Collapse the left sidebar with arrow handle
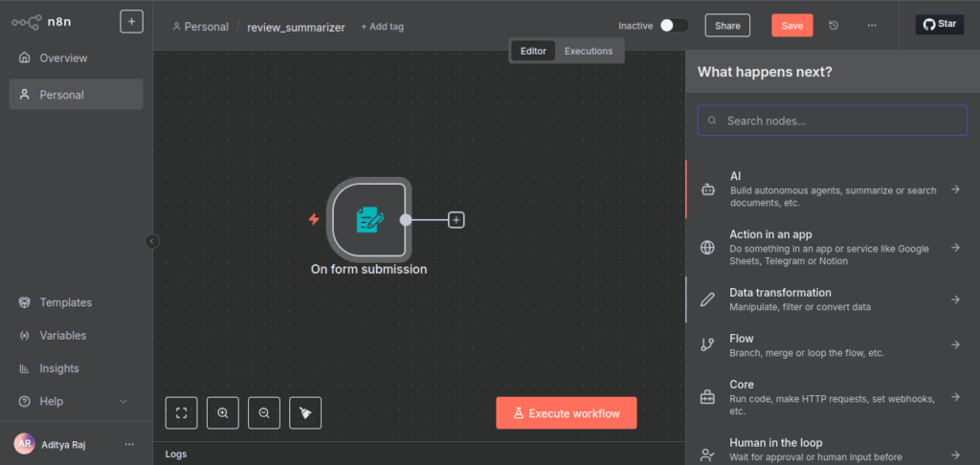980x465 pixels. pos(151,241)
